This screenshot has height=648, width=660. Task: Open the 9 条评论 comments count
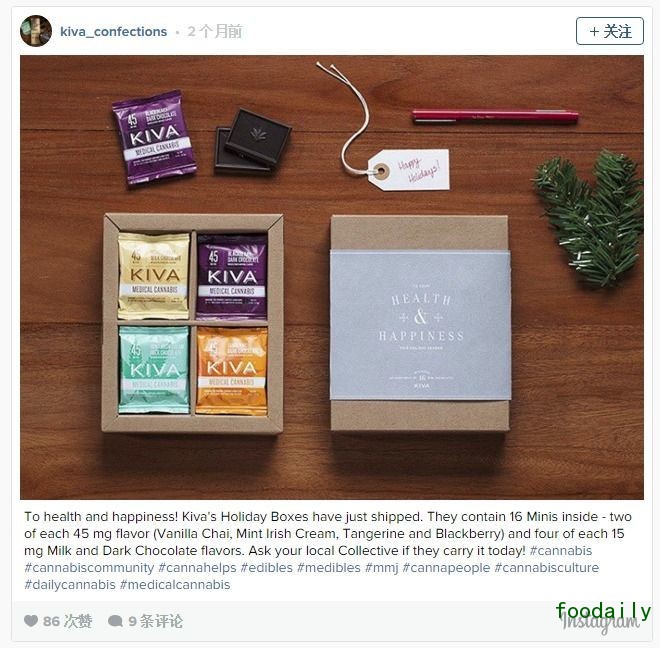(155, 621)
